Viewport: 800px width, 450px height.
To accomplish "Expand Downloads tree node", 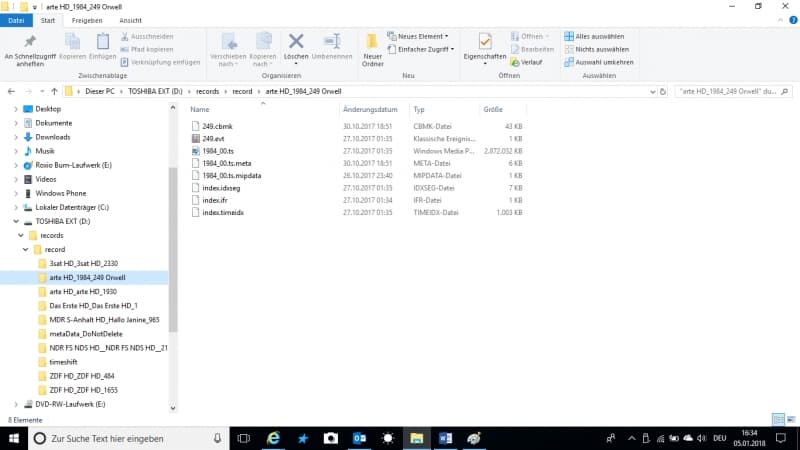I will point(16,137).
